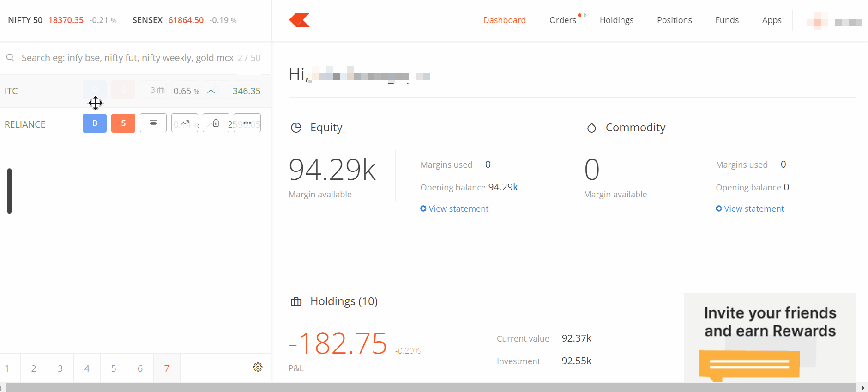Click Holdings P&L -182.75 value
The height and width of the screenshot is (392, 868).
click(x=338, y=343)
